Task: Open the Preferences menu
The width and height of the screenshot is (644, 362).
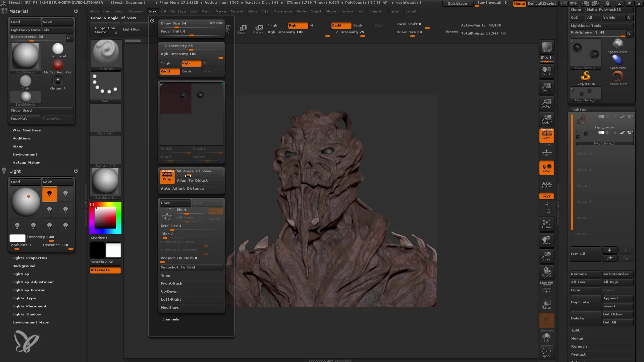Action: tap(283, 11)
